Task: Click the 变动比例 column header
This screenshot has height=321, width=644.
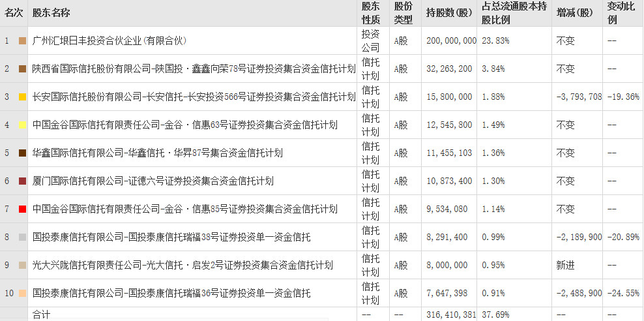Action: pos(622,13)
